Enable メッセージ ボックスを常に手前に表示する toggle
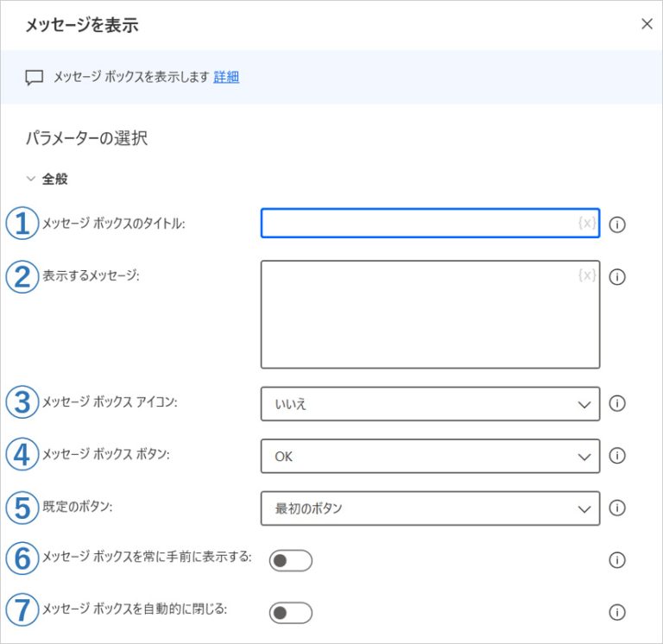This screenshot has width=663, height=644. click(x=290, y=561)
